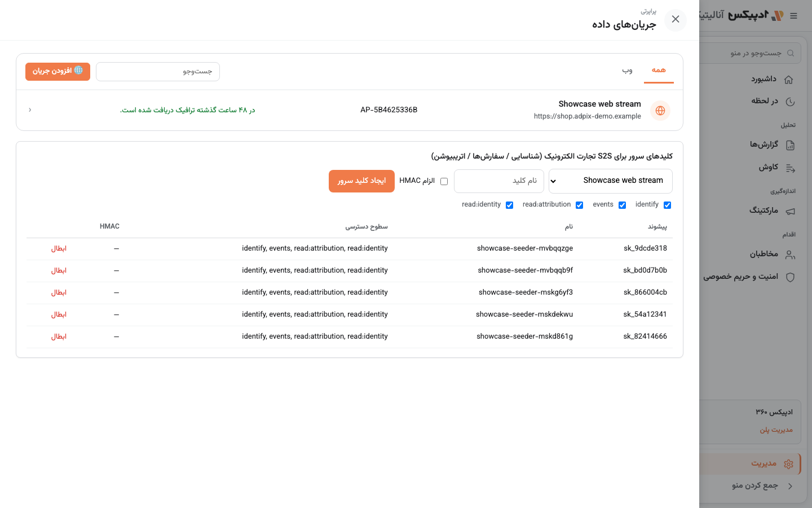Click the مدیریت gear icon
Image resolution: width=812 pixels, height=508 pixels.
(x=788, y=464)
